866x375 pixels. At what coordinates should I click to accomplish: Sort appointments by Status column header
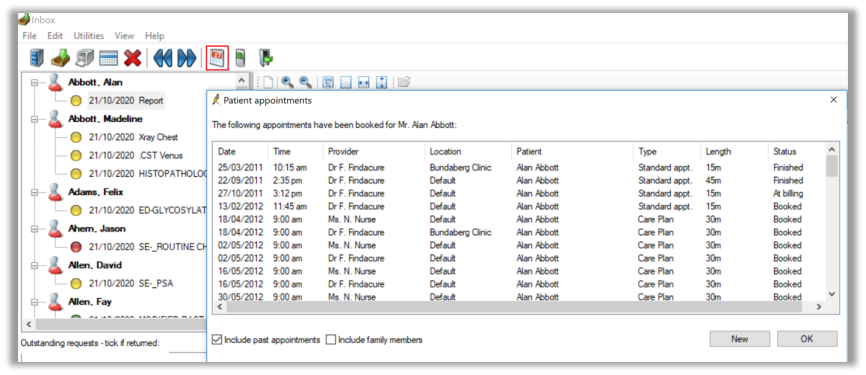point(796,151)
